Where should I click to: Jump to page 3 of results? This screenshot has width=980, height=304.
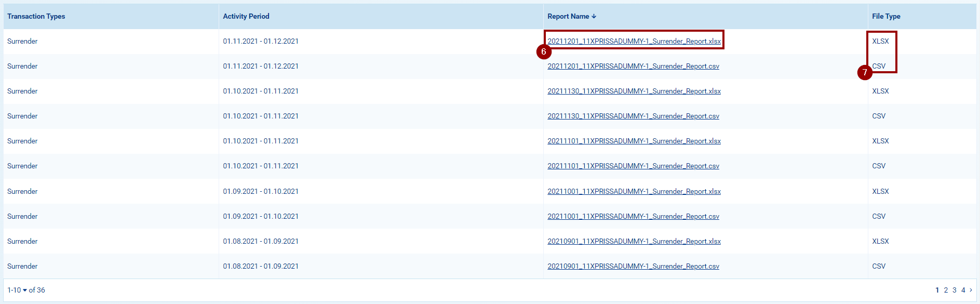(955, 290)
